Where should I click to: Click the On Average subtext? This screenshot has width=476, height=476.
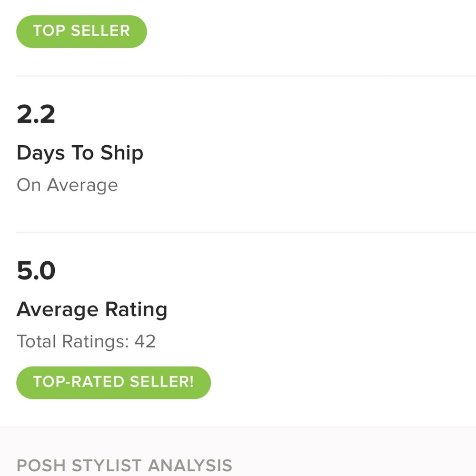[x=67, y=185]
